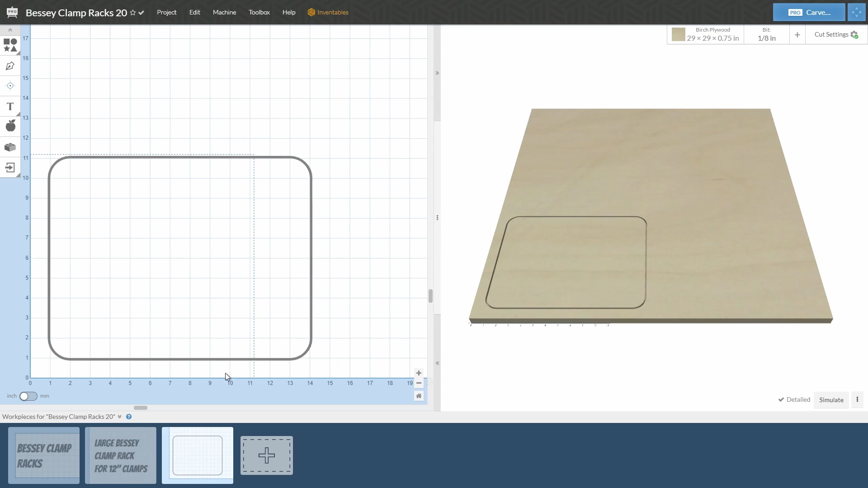Select the Shapes tool in sidebar
The image size is (868, 488).
click(10, 45)
